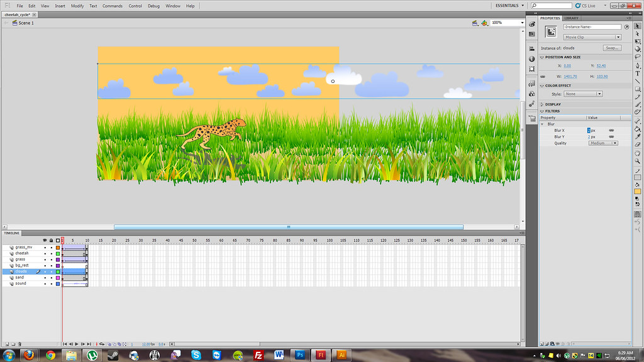This screenshot has width=644, height=362.
Task: Collapse the Filters section
Action: coord(542,111)
